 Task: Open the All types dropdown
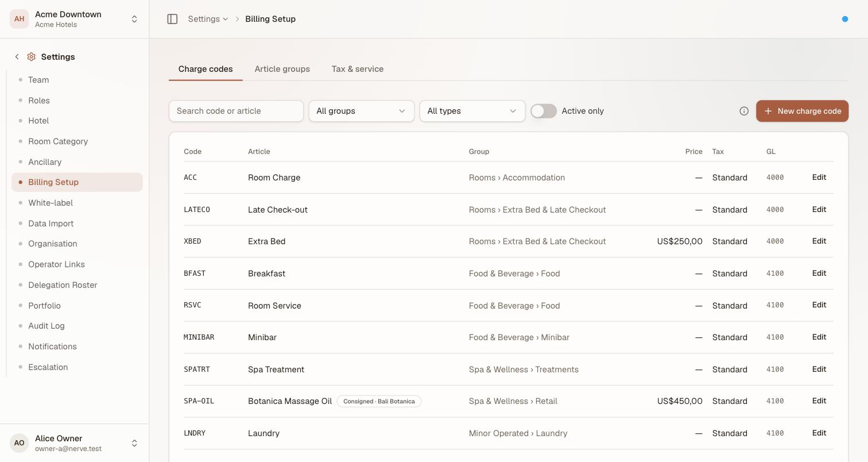point(472,111)
